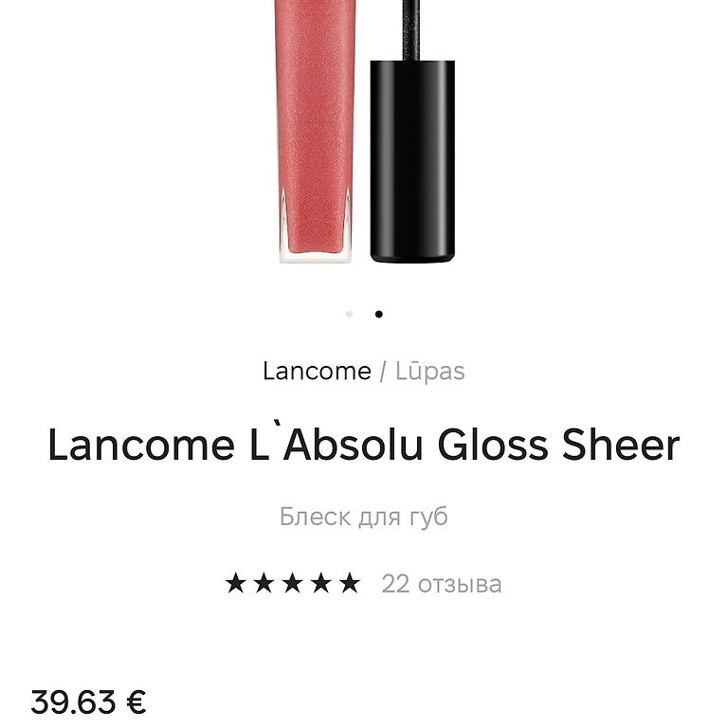Image resolution: width=728 pixels, height=728 pixels.
Task: Go to the Lūpas category breadcrumb
Action: [x=430, y=371]
